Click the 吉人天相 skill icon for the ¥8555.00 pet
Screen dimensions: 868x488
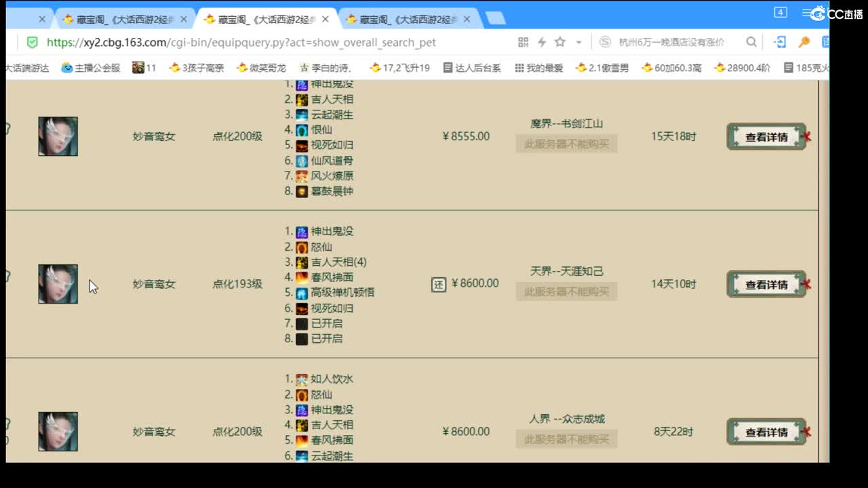click(302, 100)
